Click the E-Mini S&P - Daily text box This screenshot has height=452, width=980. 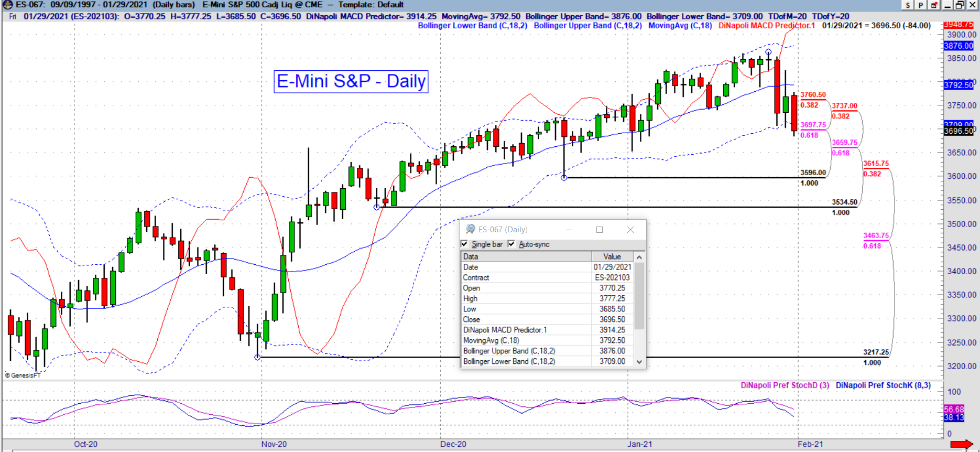tap(351, 81)
